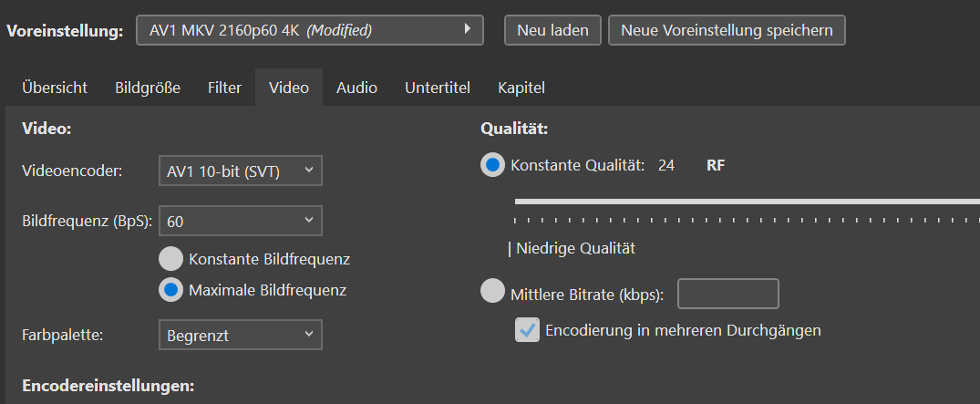980x404 pixels.
Task: Open the Voreinstellung preset dropdown
Action: coord(310,30)
